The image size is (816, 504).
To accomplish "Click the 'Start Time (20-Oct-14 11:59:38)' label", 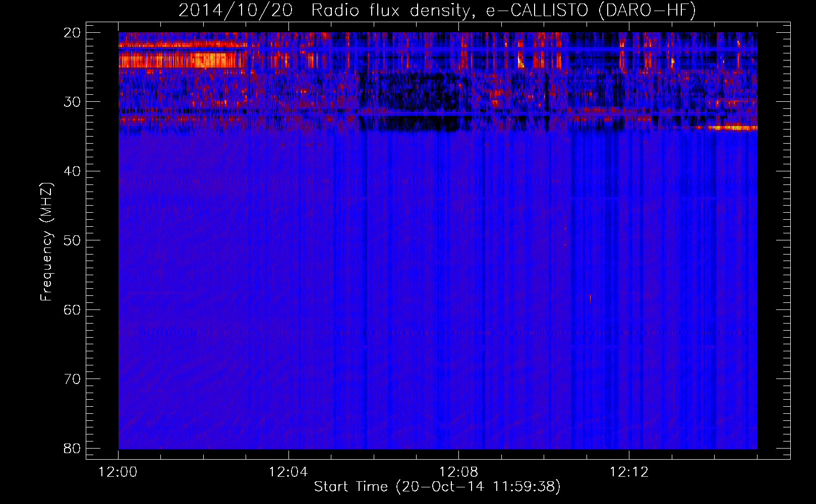I will 437,486.
